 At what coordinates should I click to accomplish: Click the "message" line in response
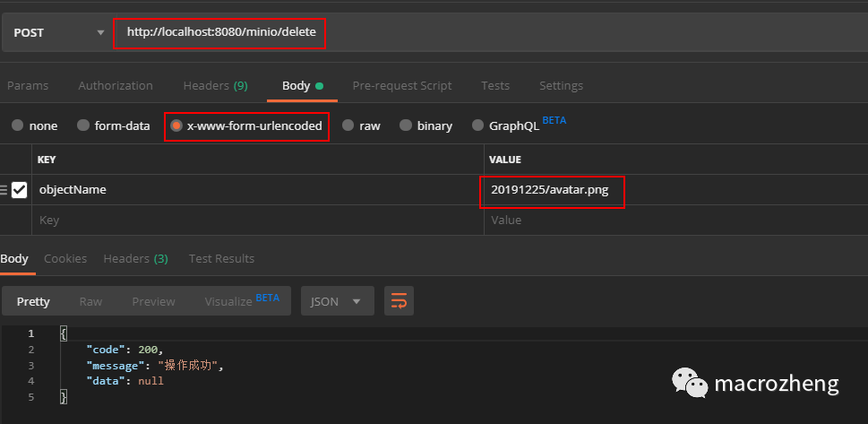tap(155, 365)
